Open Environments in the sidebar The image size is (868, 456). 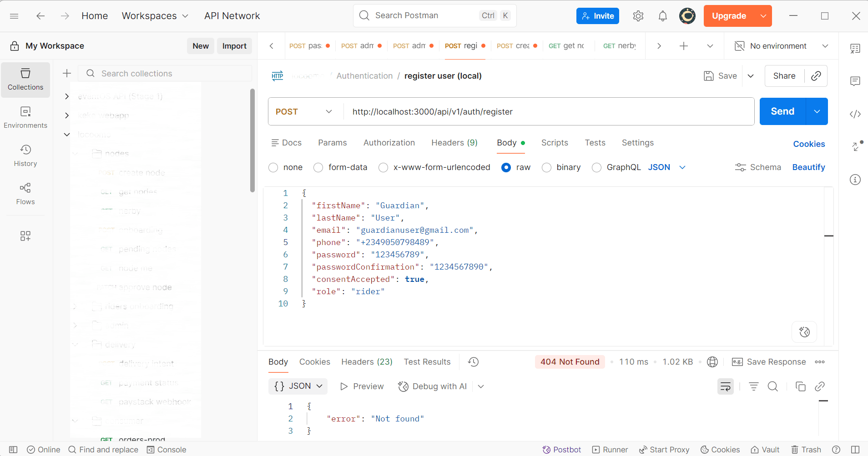click(25, 118)
